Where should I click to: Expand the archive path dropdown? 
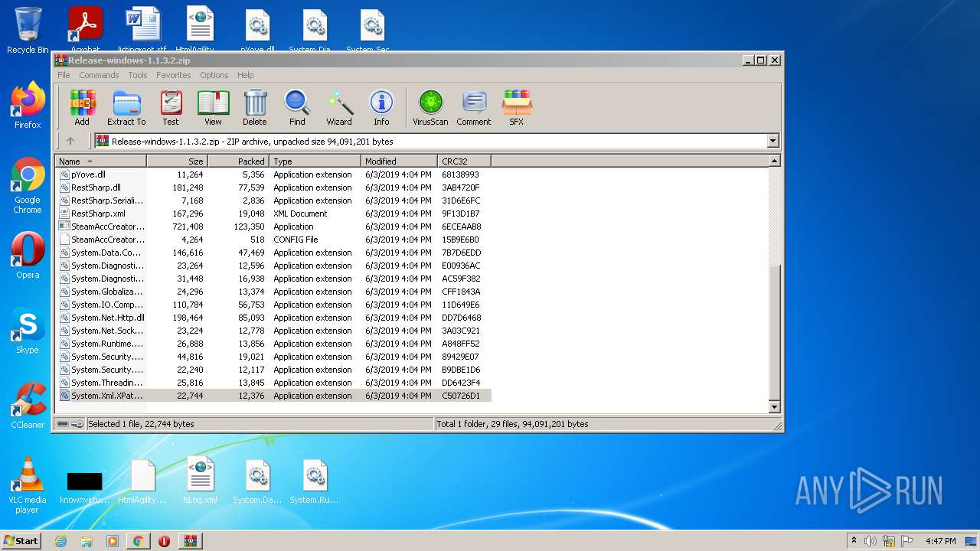point(773,141)
